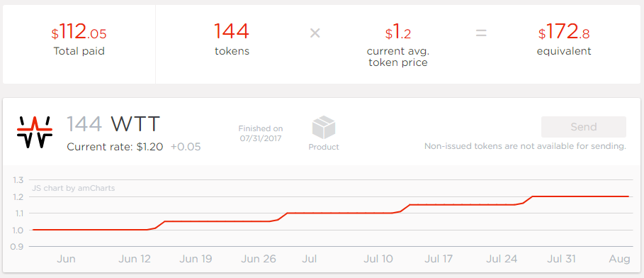Screen dimensions: 644x278
Task: Click the Current rate $1.20 text
Action: pyautogui.click(x=115, y=147)
